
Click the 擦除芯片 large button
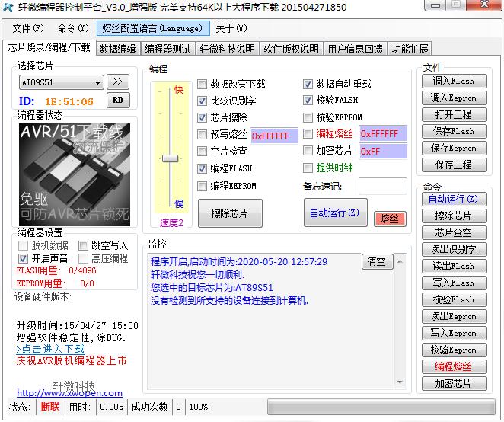click(x=230, y=213)
